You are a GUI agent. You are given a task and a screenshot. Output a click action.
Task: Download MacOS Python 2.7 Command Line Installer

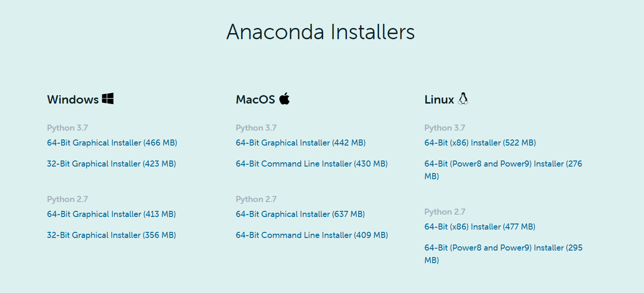(x=312, y=235)
